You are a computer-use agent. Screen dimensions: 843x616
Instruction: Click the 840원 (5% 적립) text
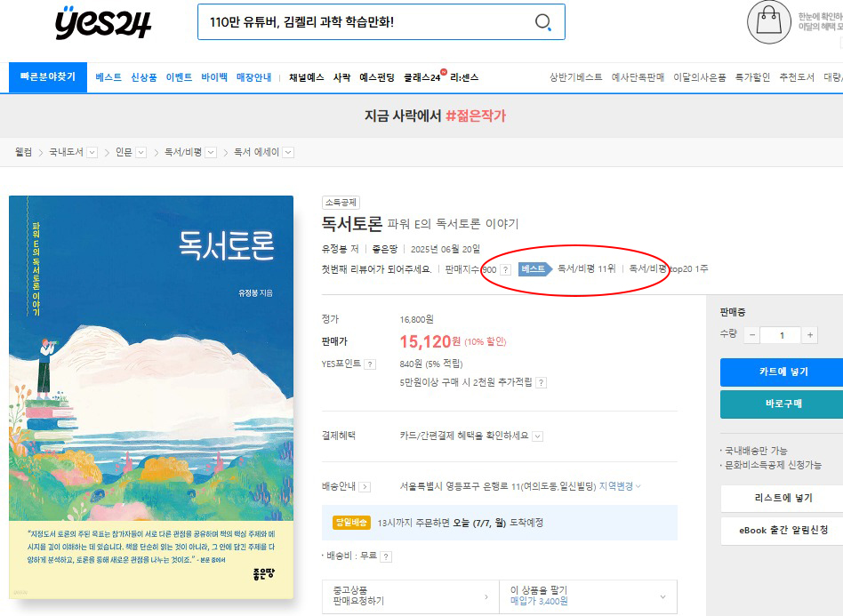(431, 364)
